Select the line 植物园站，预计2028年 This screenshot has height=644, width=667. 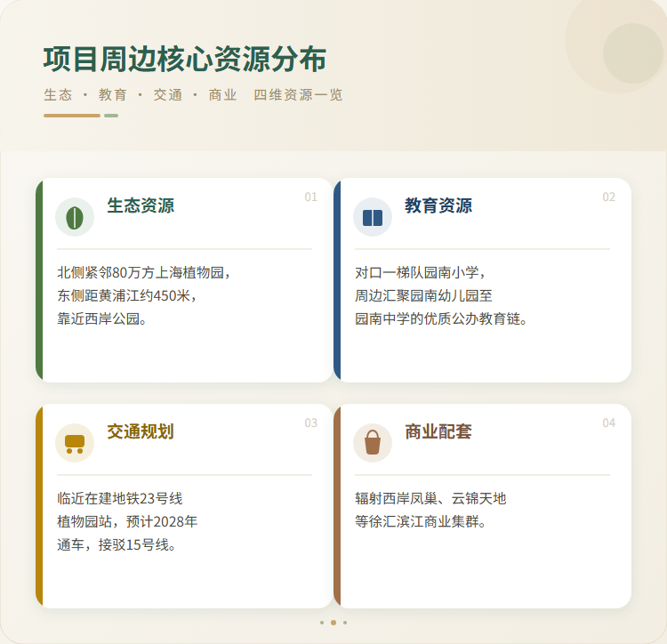(x=127, y=521)
